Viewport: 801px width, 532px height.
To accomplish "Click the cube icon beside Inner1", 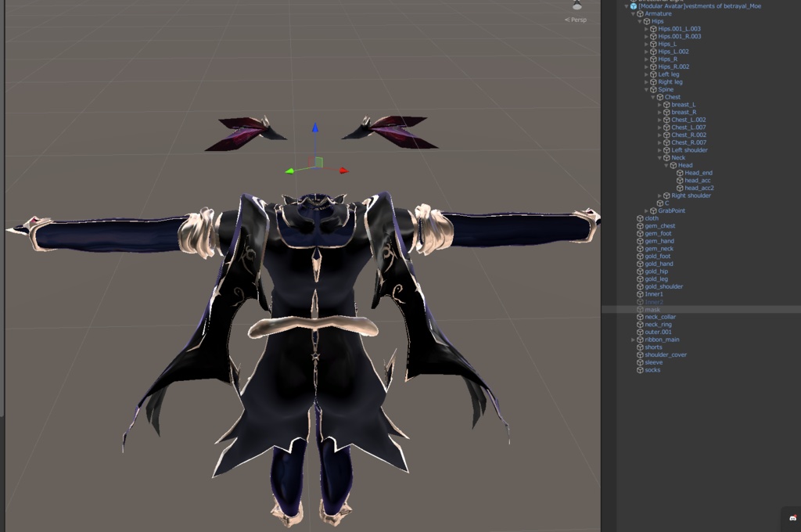I will pos(640,294).
